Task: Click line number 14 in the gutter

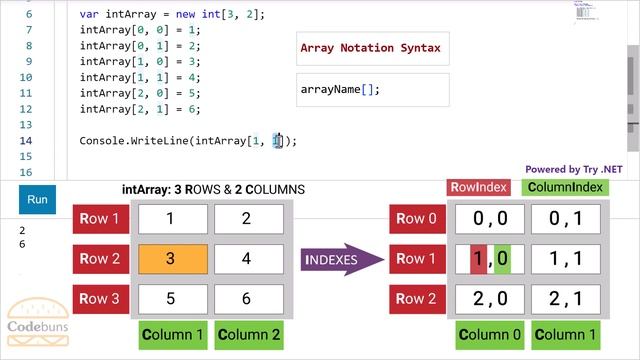Action: click(x=26, y=141)
